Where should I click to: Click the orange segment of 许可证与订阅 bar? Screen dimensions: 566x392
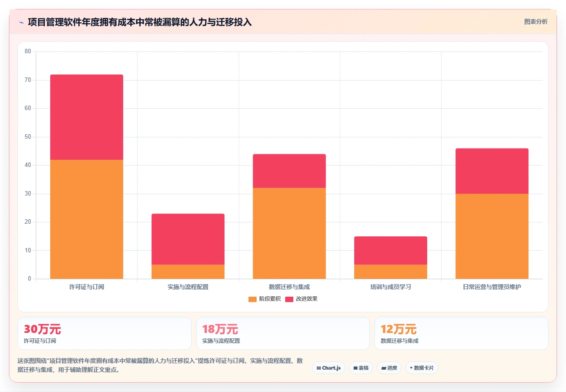(x=86, y=219)
